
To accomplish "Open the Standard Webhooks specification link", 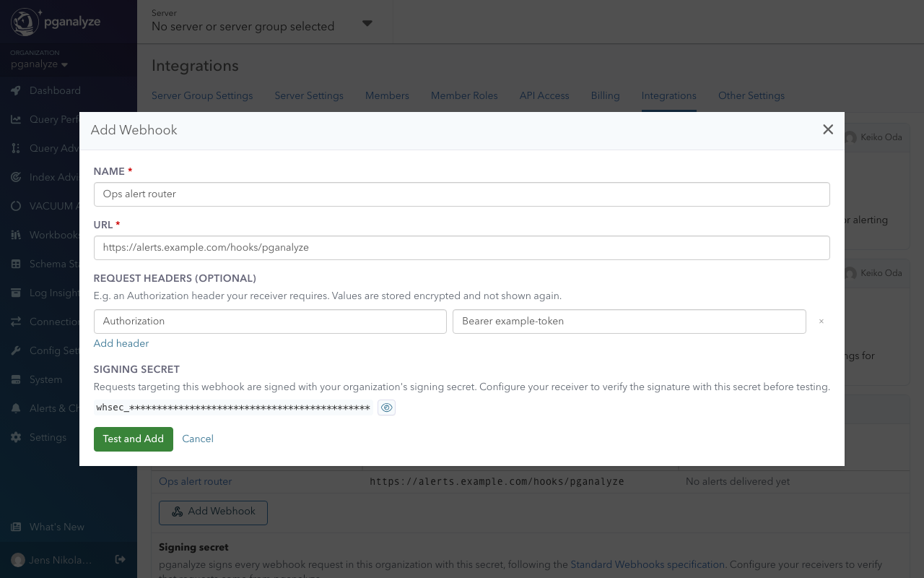I will click(x=648, y=564).
